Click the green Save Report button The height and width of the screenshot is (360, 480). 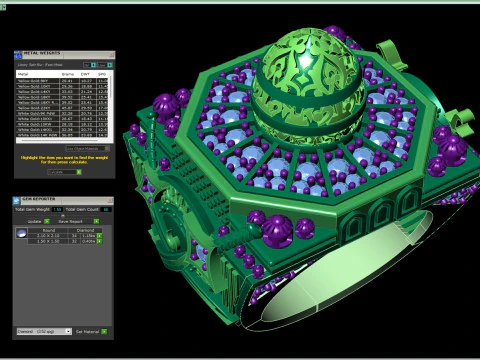(x=96, y=221)
